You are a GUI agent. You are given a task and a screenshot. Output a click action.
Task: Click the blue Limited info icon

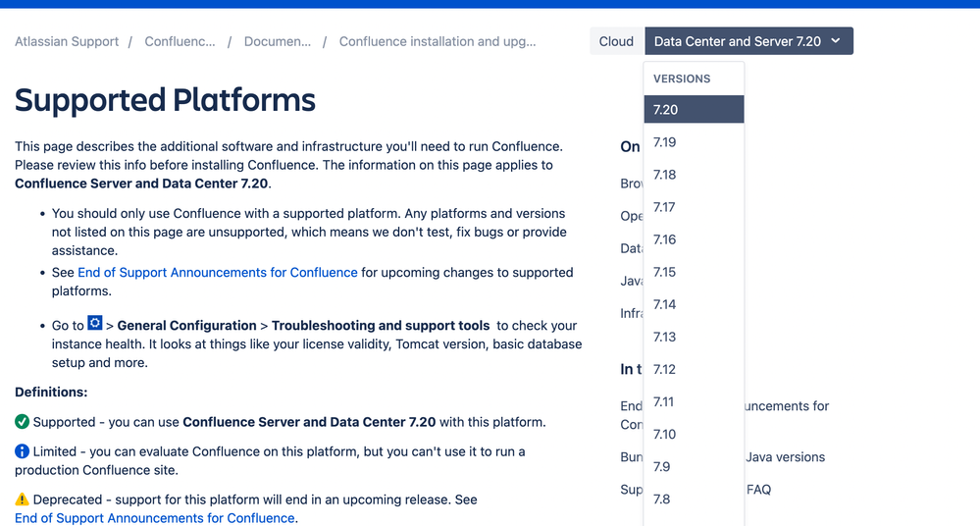click(x=22, y=451)
